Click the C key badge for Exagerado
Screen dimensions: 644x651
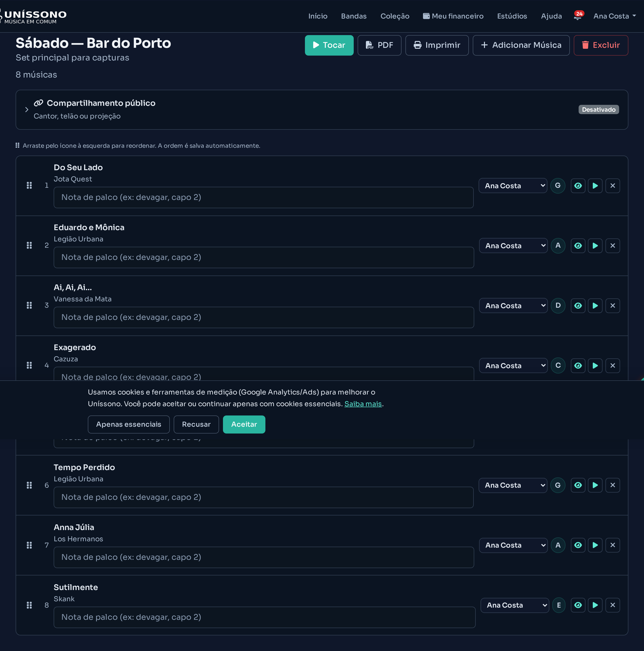(x=558, y=365)
